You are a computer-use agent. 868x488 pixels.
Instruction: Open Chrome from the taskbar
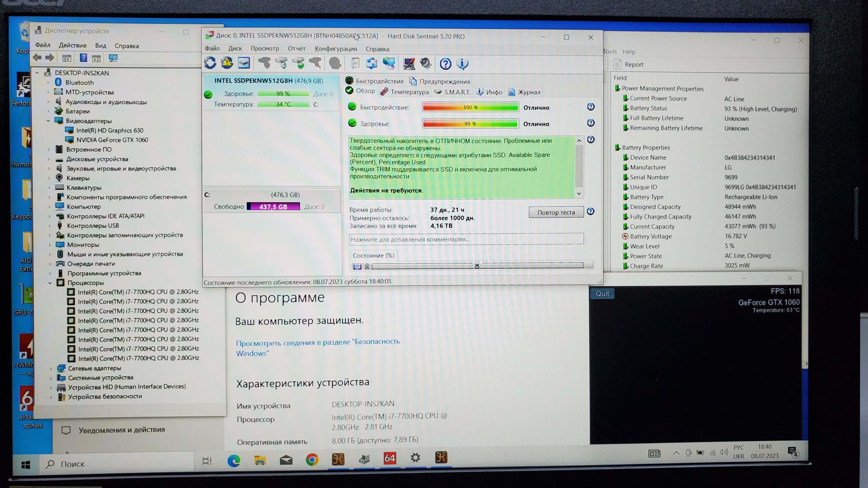tap(312, 460)
